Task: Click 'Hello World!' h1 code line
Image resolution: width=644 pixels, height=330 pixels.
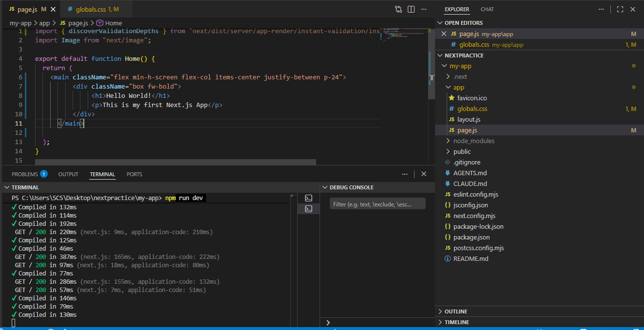Action: click(x=130, y=96)
